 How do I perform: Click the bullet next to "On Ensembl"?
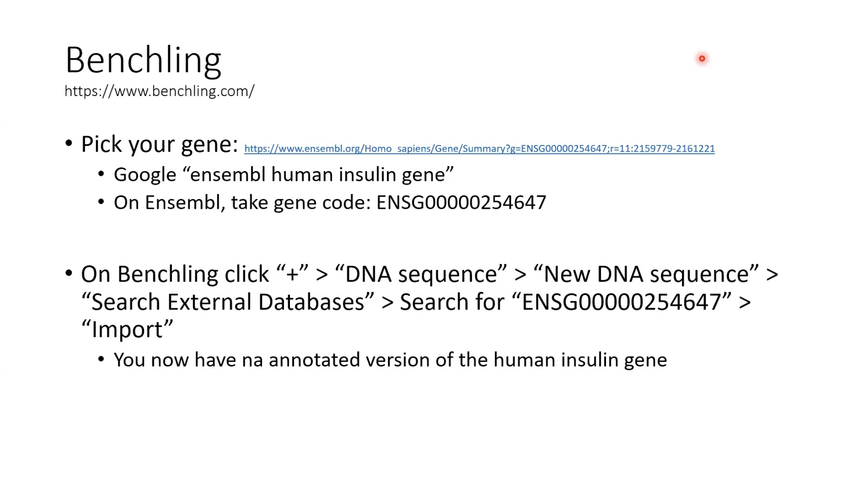(x=101, y=202)
